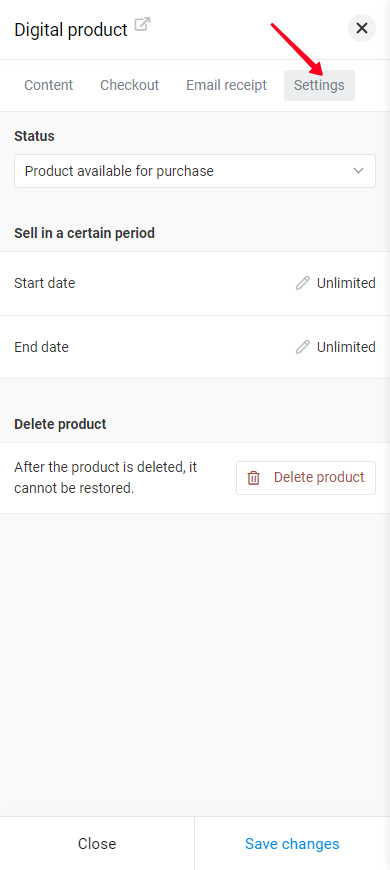Select the Settings tab
This screenshot has width=390, height=870.
coord(319,85)
